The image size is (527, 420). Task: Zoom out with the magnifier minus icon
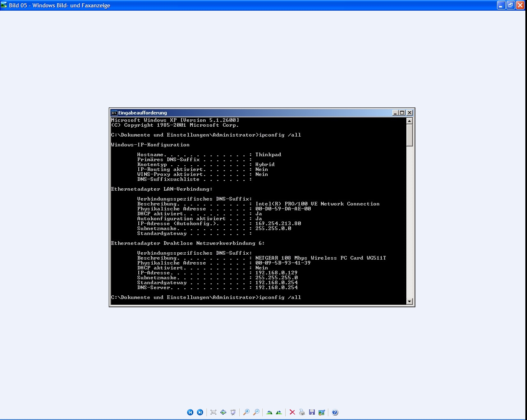coord(256,412)
